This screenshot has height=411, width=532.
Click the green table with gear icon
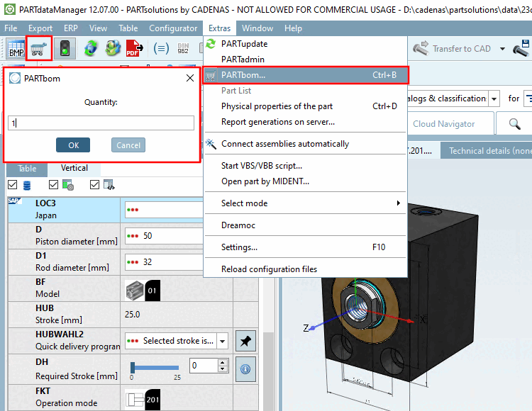pyautogui.click(x=68, y=185)
